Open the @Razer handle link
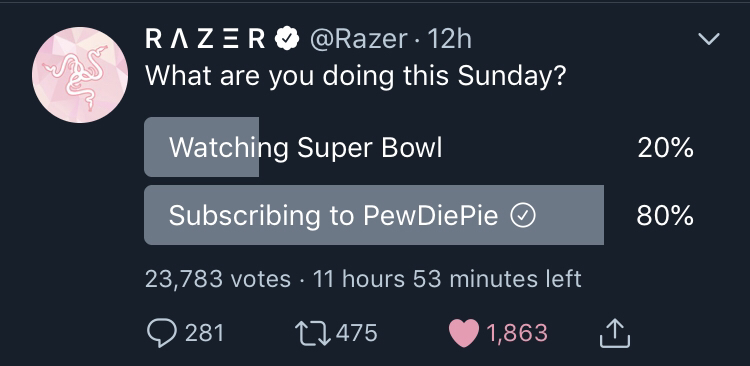 [x=359, y=39]
